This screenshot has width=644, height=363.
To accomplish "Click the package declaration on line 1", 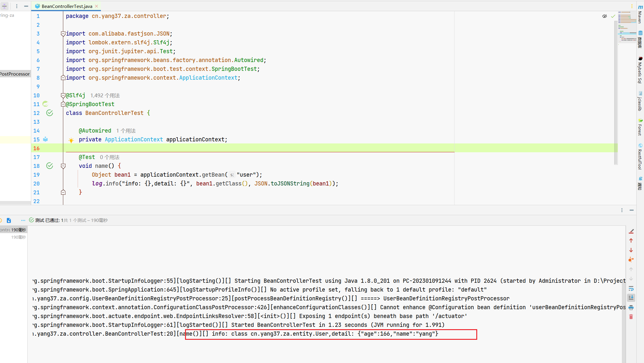I will click(117, 16).
